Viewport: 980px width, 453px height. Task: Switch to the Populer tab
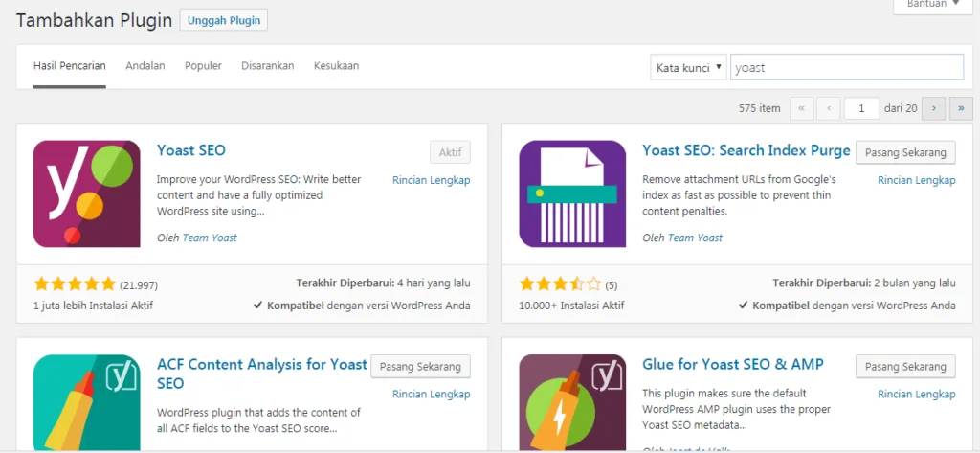pos(203,66)
